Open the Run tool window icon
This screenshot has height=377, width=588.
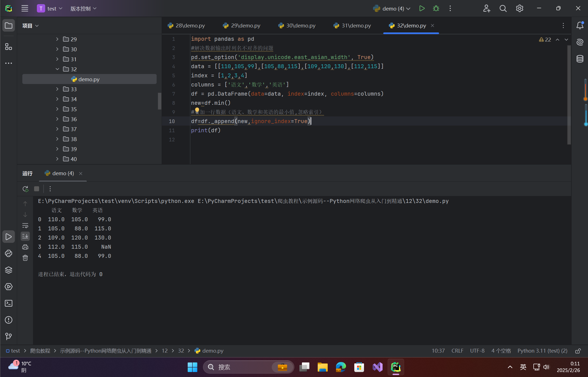pos(9,237)
